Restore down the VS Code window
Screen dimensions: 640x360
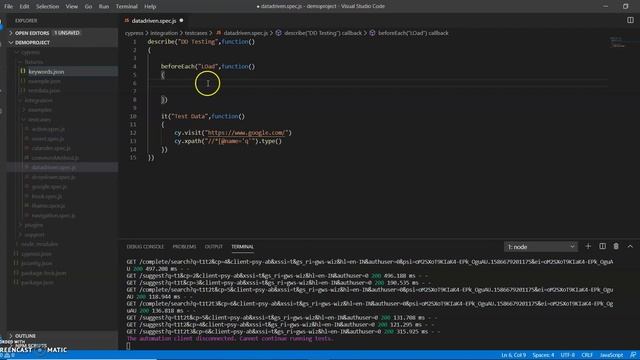coord(626,6)
